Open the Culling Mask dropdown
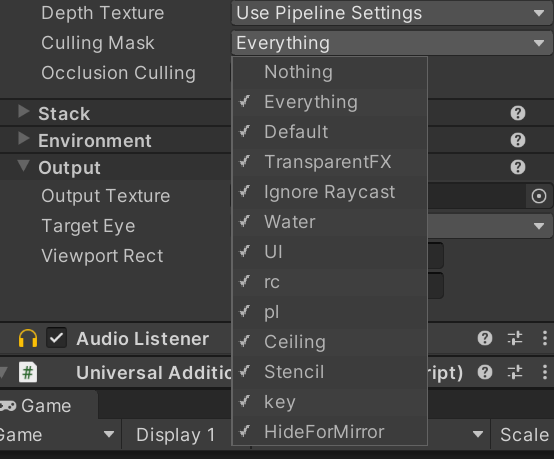554x459 pixels. point(392,43)
